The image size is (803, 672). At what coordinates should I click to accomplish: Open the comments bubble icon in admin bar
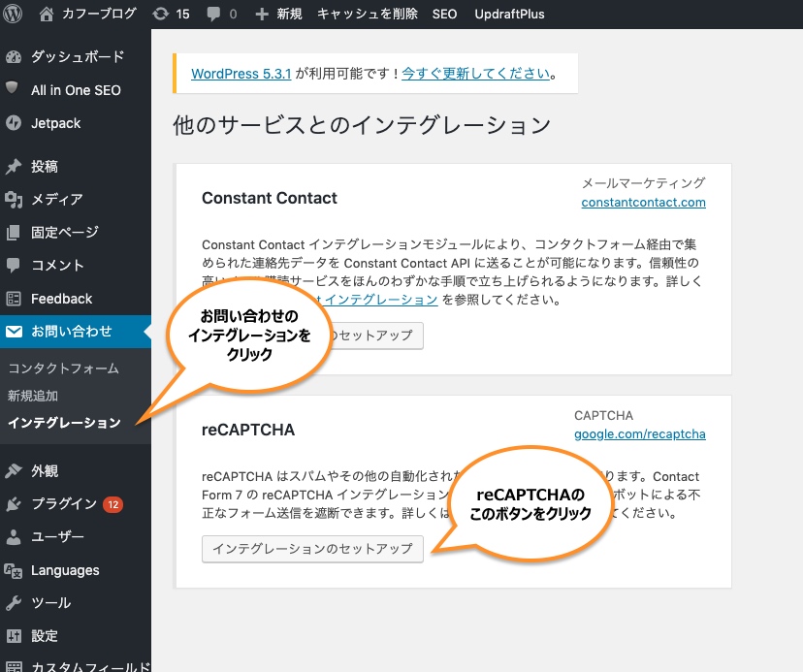pyautogui.click(x=213, y=14)
